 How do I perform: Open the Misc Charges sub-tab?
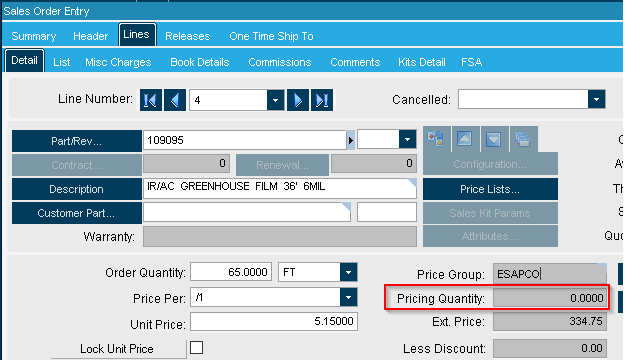tap(118, 62)
